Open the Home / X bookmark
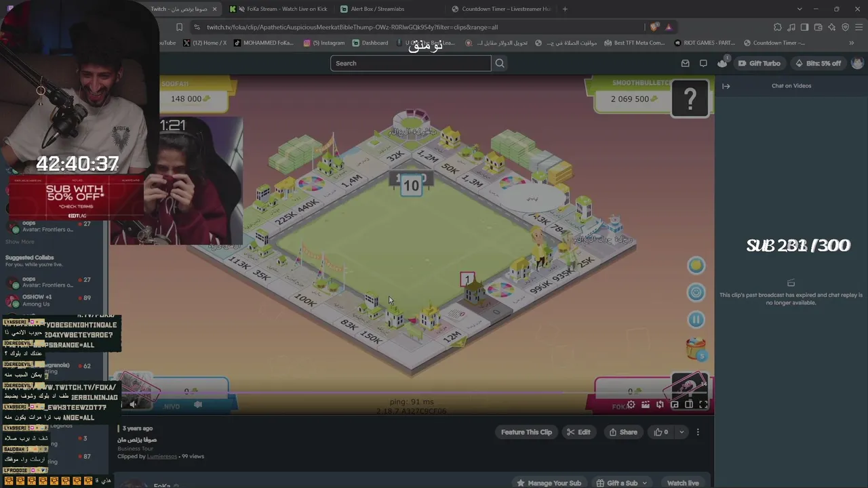 [x=205, y=43]
